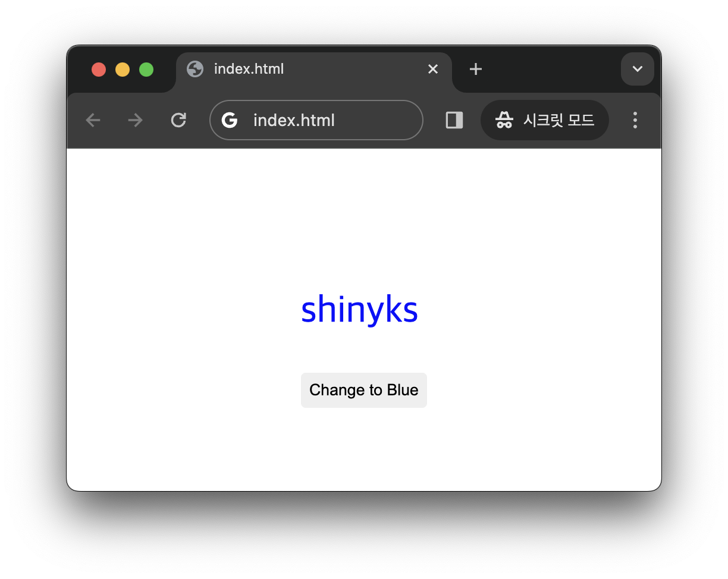Open the side panel icon
The width and height of the screenshot is (728, 579).
pos(454,121)
